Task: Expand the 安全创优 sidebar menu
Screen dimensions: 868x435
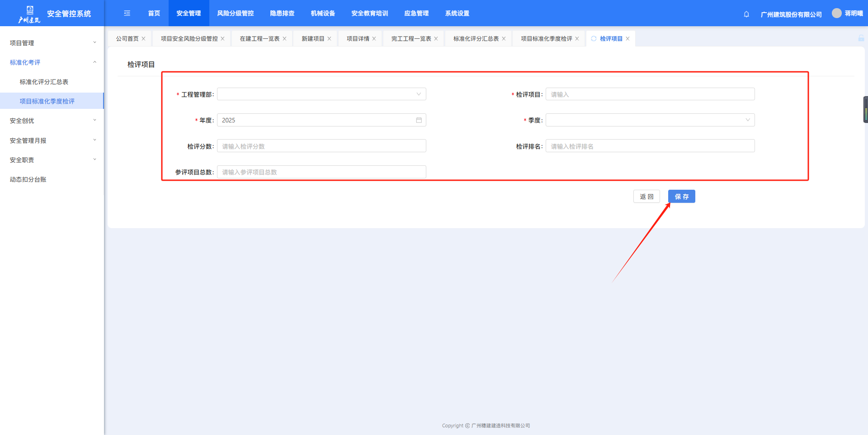Action: tap(52, 121)
